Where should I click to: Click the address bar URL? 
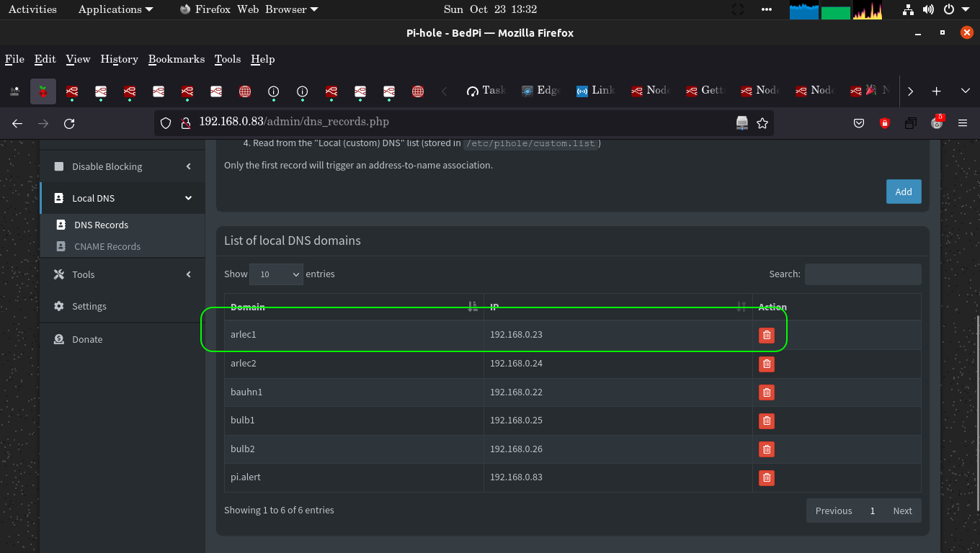(294, 122)
